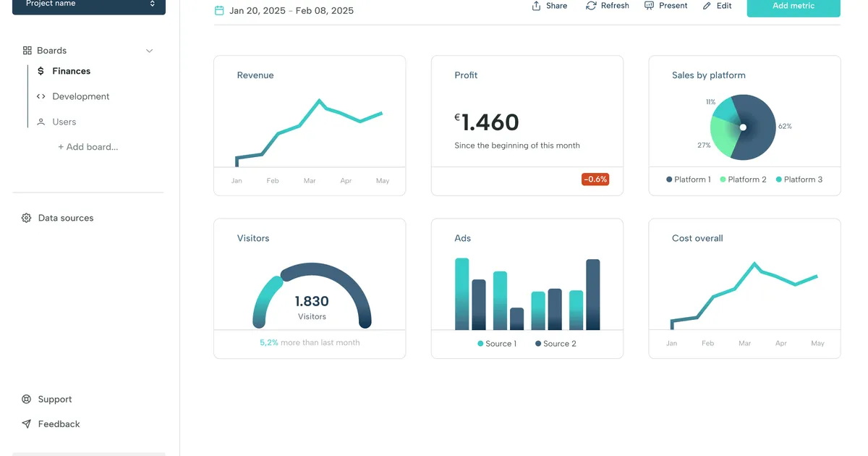Click the Support lifebuoy icon
Viewport: 868px width, 456px height.
click(x=27, y=400)
